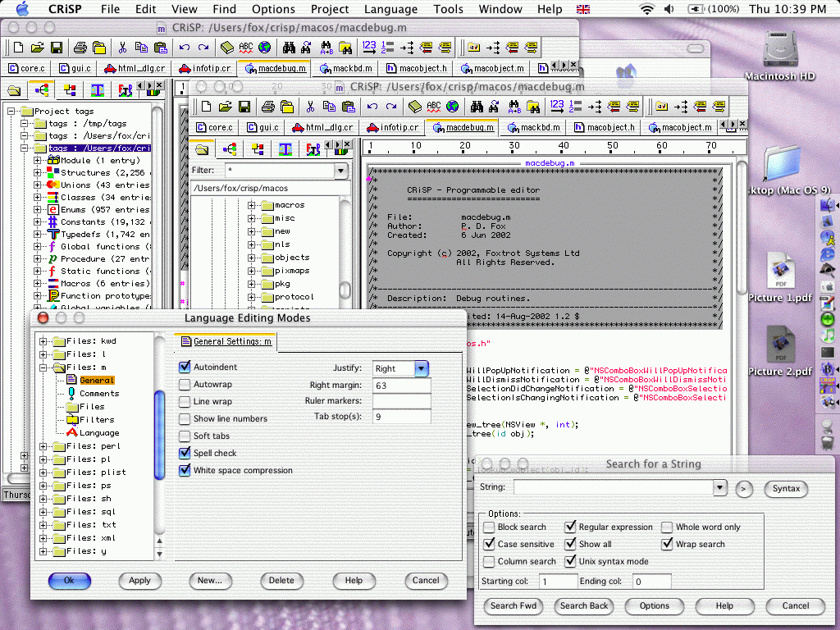Click Open file icon in rear window toolbar
Screen dimensions: 840x630
pyautogui.click(x=37, y=48)
